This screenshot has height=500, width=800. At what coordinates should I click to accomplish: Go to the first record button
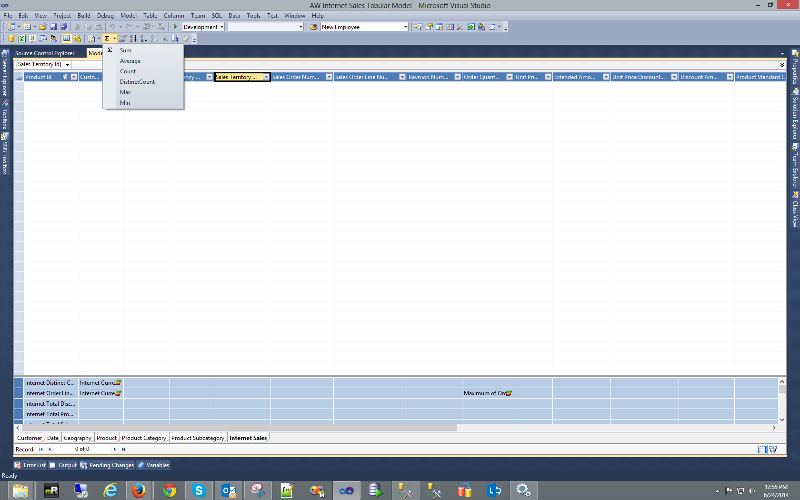[41, 449]
